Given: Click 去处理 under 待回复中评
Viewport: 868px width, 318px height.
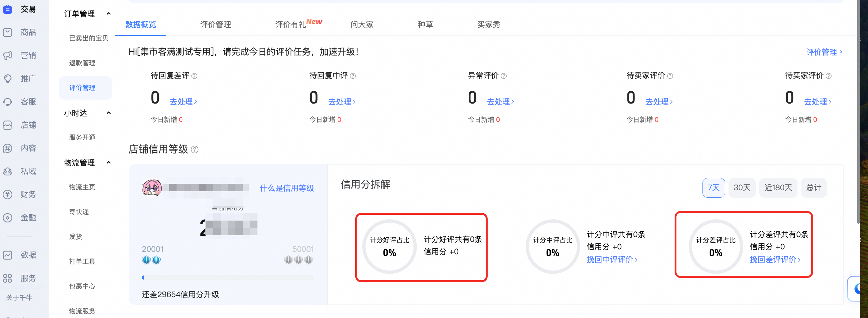Looking at the screenshot, I should click(342, 102).
